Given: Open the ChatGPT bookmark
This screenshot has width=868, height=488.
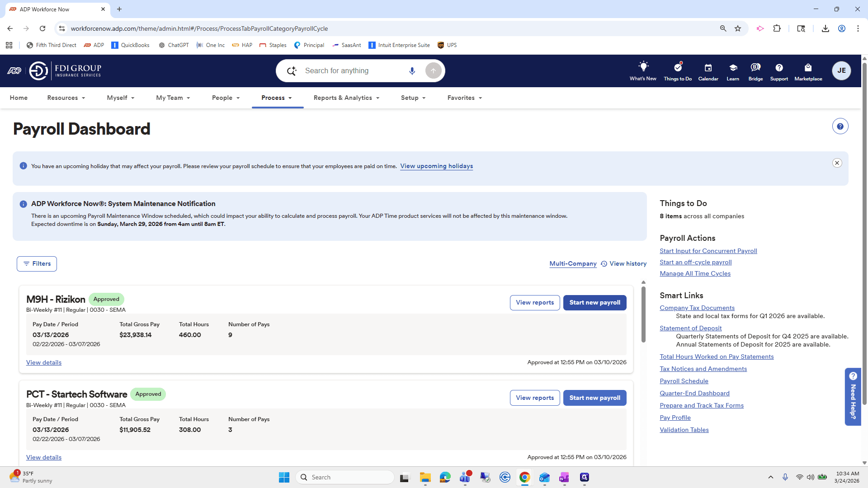Looking at the screenshot, I should click(x=174, y=45).
